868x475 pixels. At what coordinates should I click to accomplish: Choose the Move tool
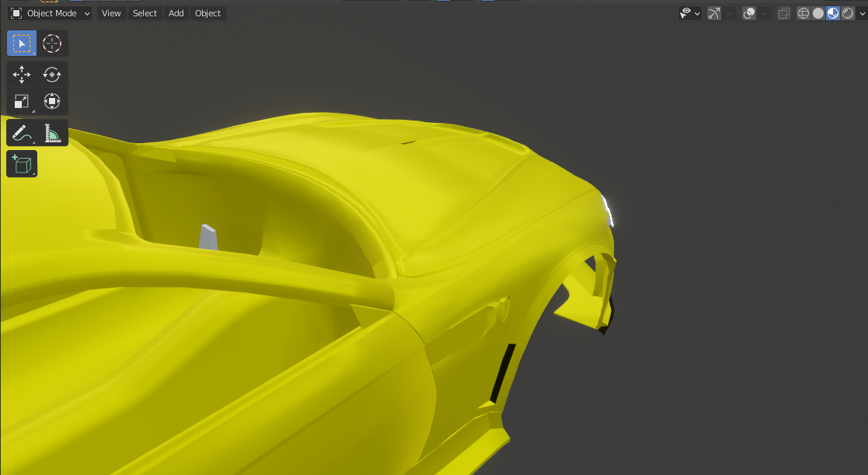coord(22,75)
